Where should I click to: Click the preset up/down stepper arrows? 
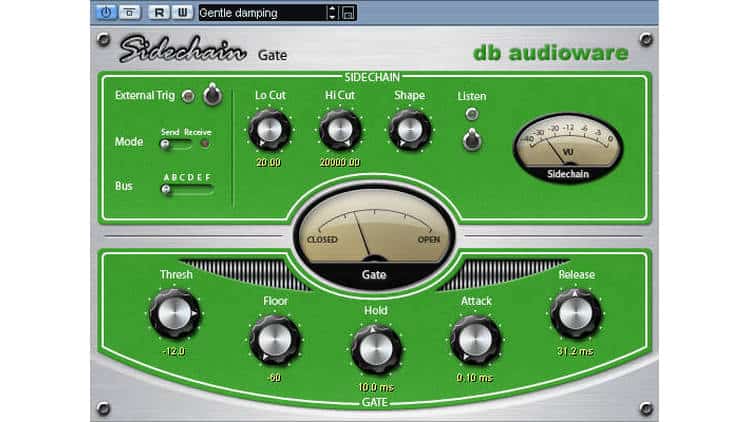(x=332, y=13)
